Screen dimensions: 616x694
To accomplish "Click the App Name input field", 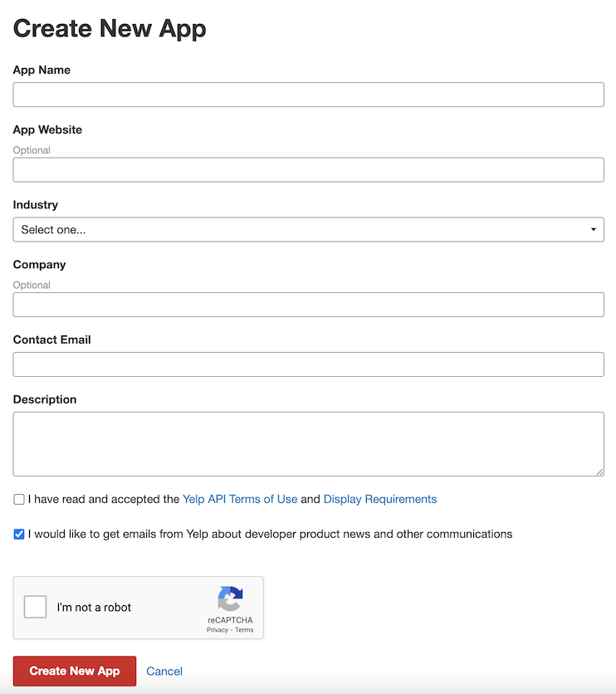I will click(308, 95).
